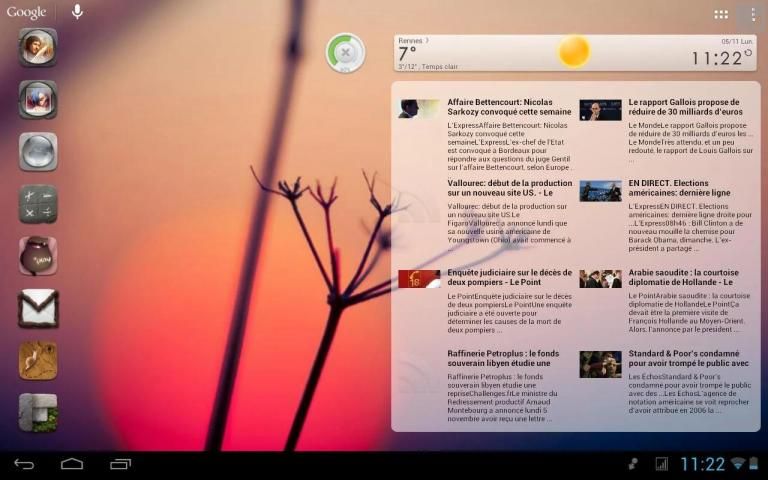Open the three-dot overflow menu
Screen dimensions: 768x480
pyautogui.click(x=752, y=14)
